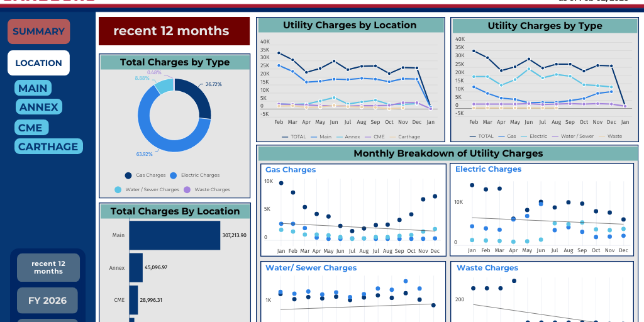The image size is (644, 322).
Task: Toggle Electric series in type chart legend
Action: (534, 136)
